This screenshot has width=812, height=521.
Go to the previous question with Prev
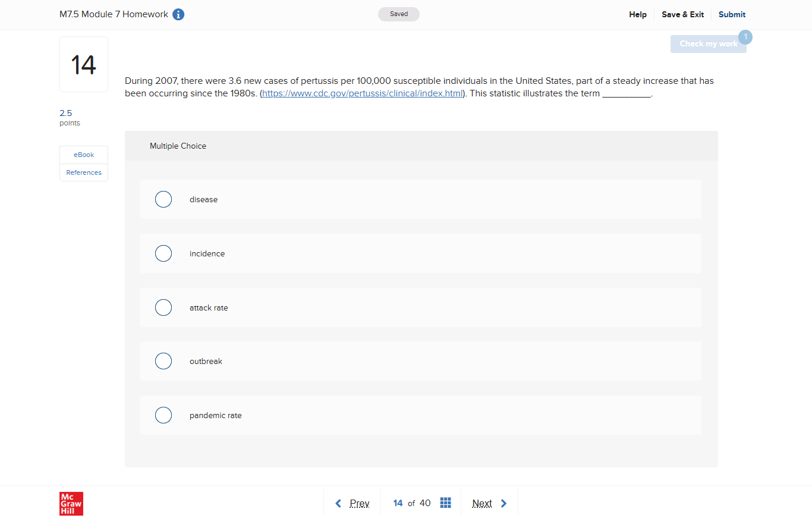(x=360, y=504)
